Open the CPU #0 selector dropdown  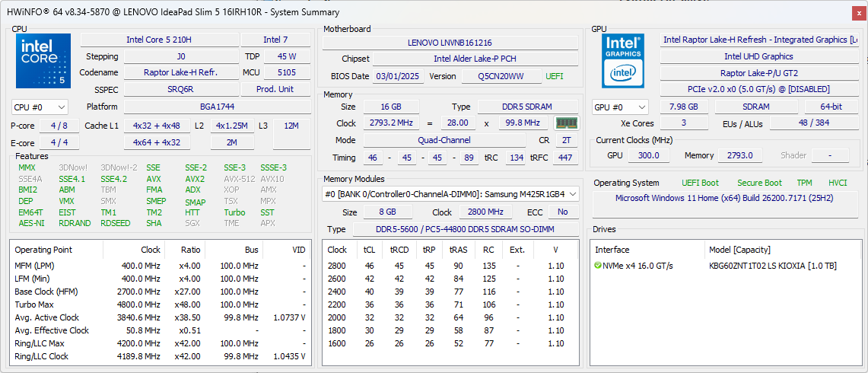coord(40,107)
